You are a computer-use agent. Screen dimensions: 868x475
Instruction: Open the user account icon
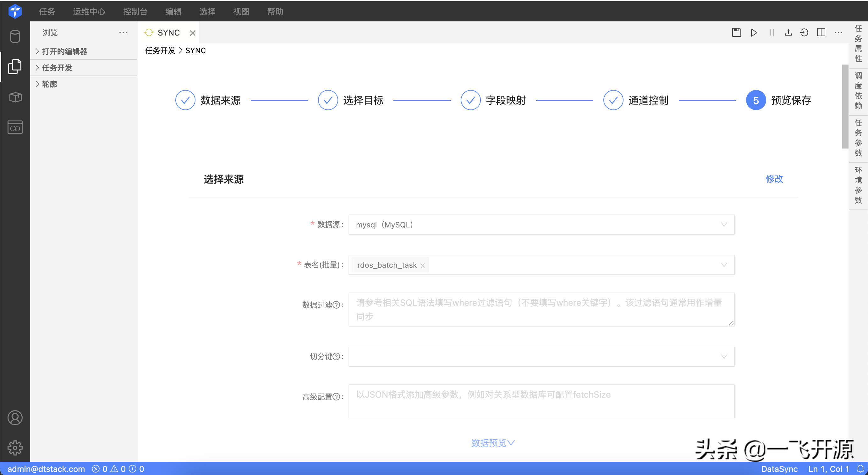[x=15, y=418]
